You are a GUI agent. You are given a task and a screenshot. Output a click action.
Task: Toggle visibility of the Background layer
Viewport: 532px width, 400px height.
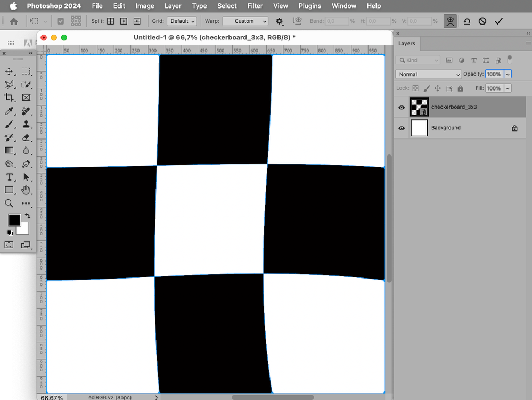click(x=402, y=128)
